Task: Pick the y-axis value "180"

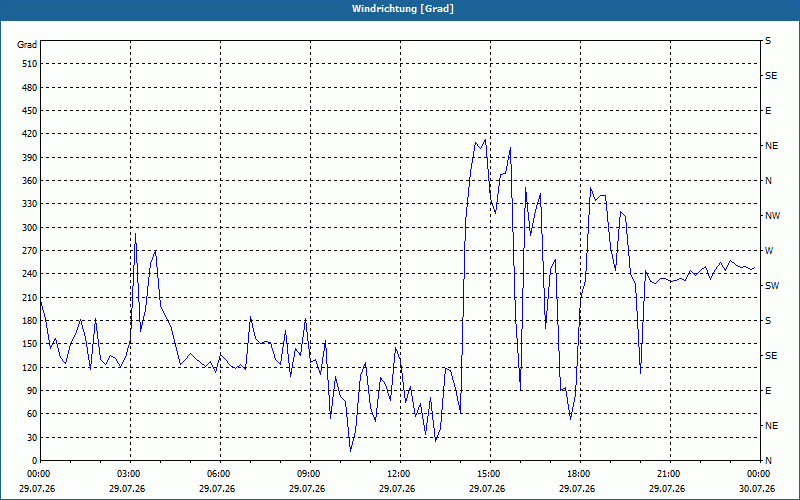Action: [x=30, y=321]
